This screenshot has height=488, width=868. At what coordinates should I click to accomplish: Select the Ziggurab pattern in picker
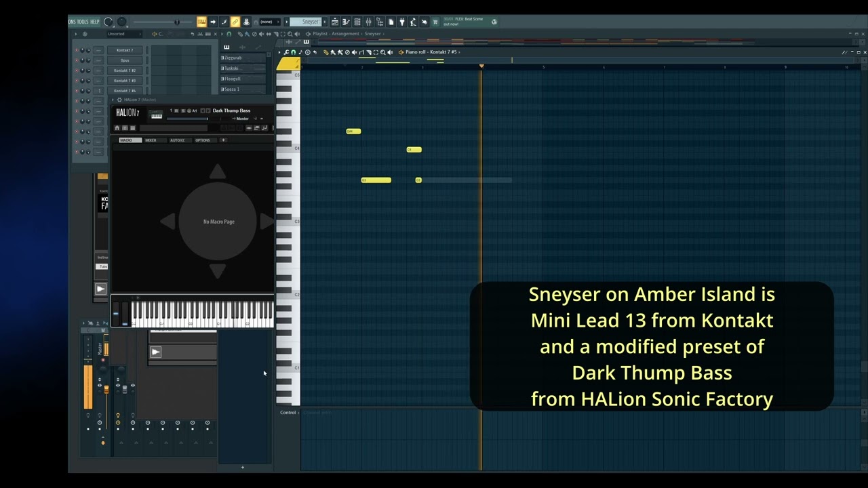242,58
